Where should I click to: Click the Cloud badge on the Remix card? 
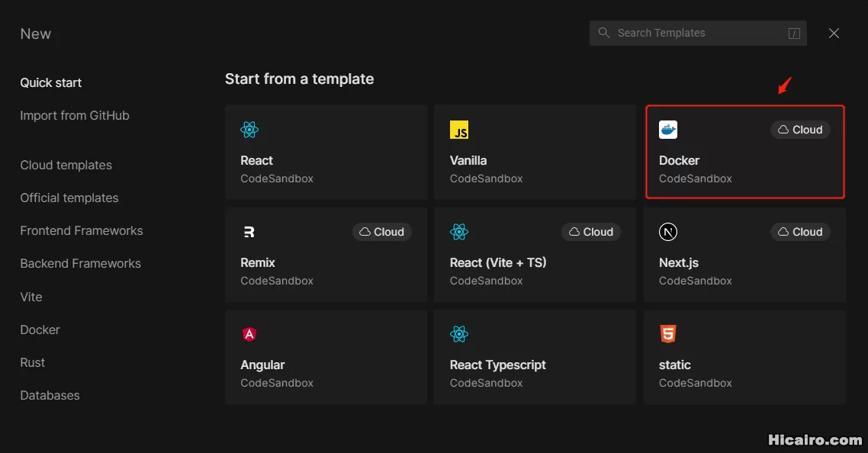(381, 232)
